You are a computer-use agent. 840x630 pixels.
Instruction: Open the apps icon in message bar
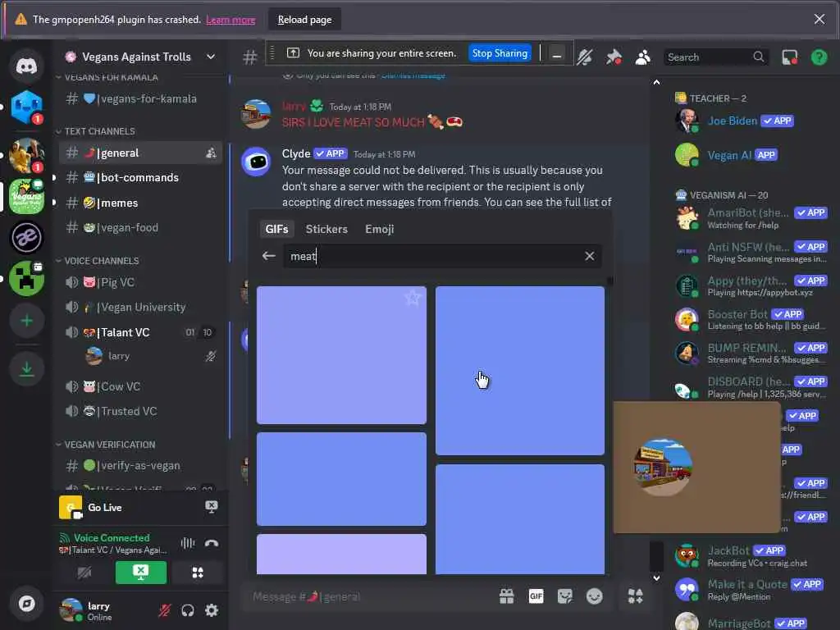[636, 596]
